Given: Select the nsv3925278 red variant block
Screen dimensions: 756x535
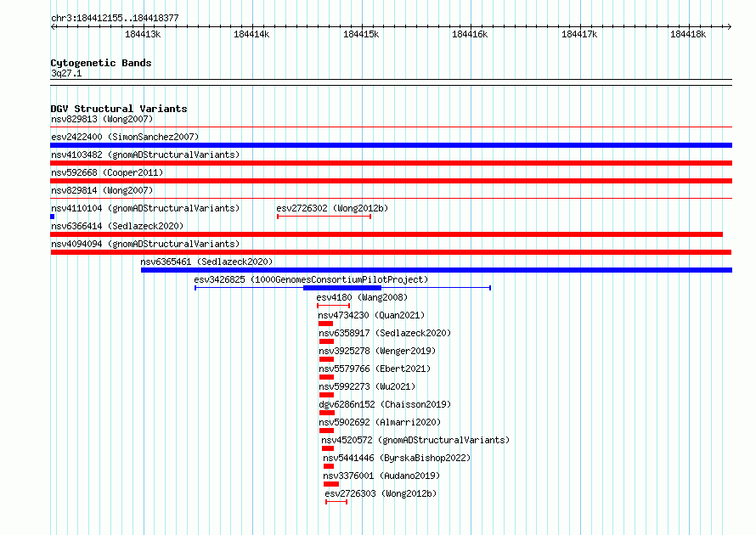Looking at the screenshot, I should pyautogui.click(x=326, y=359).
